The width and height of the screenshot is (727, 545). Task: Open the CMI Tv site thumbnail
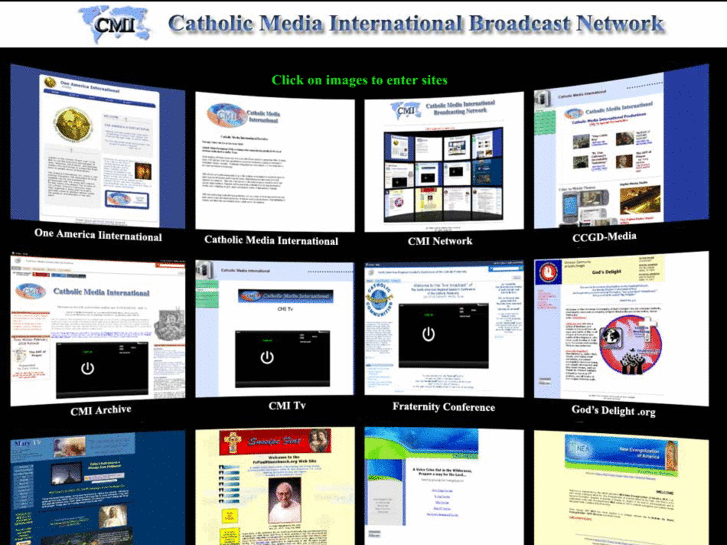point(275,328)
